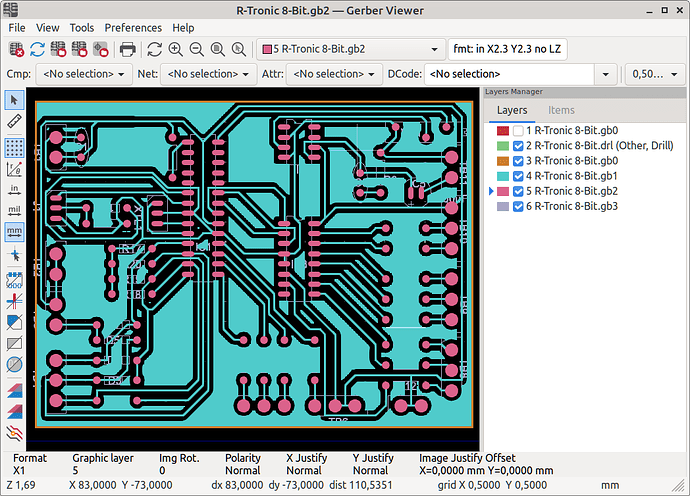Switch to the Items tab

pos(561,110)
